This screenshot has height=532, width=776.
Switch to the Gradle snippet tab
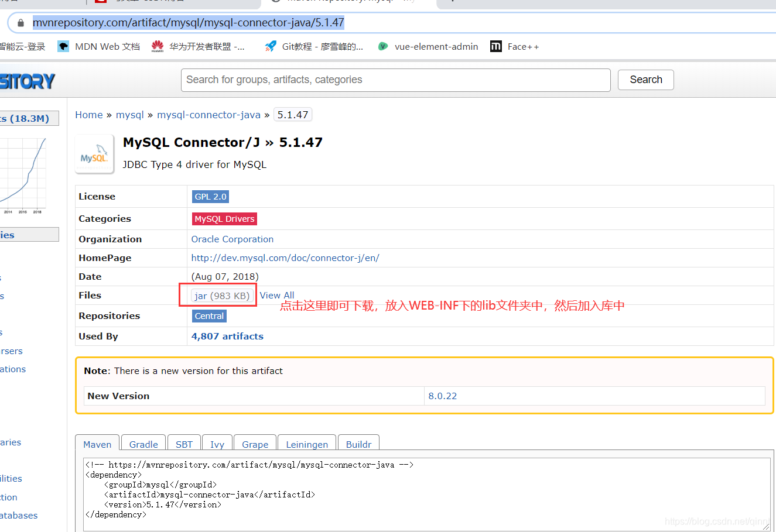143,444
